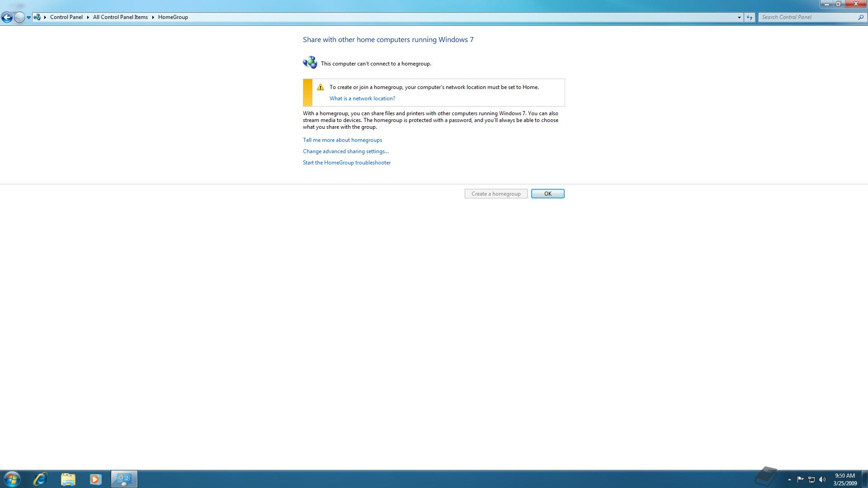The width and height of the screenshot is (868, 488).
Task: Confirm with the OK button
Action: tap(548, 194)
